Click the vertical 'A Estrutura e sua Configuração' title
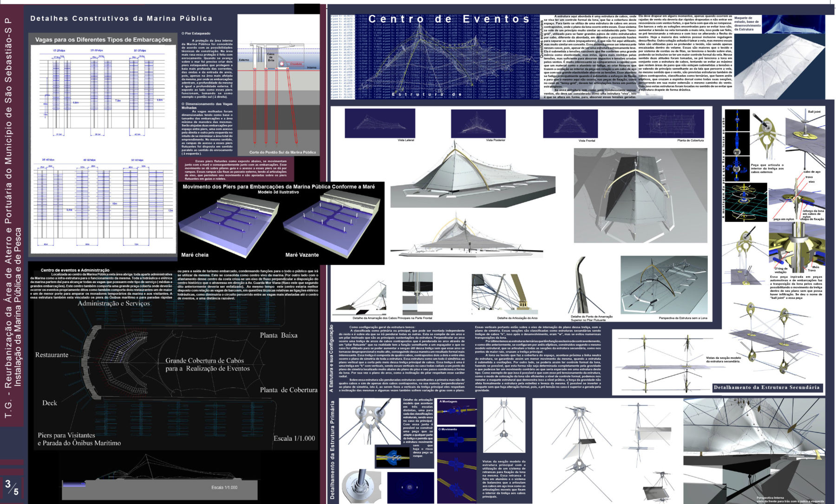 332,358
